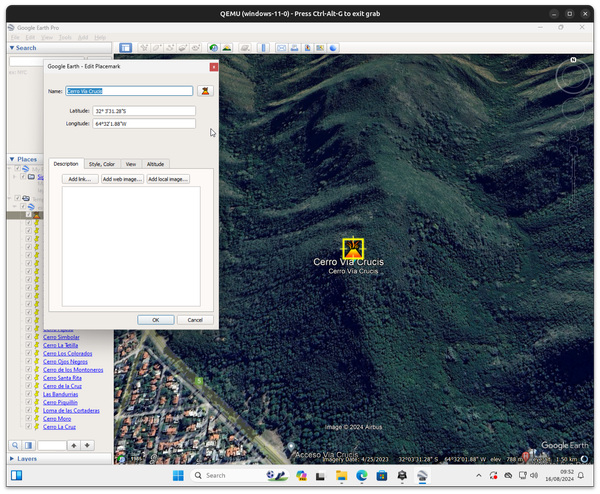Click the Add Polygon toolbar icon
The height and width of the screenshot is (494, 600).
pyautogui.click(x=157, y=48)
